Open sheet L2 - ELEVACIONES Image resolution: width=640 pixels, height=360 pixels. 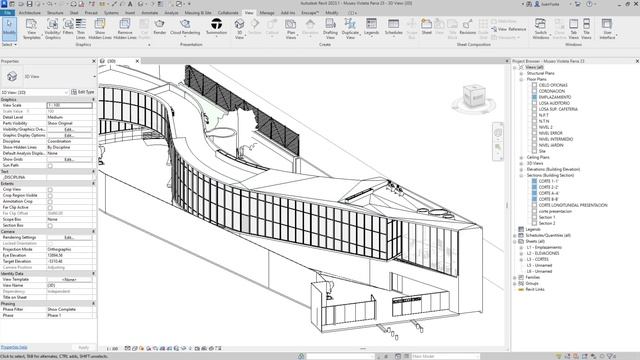[543, 253]
